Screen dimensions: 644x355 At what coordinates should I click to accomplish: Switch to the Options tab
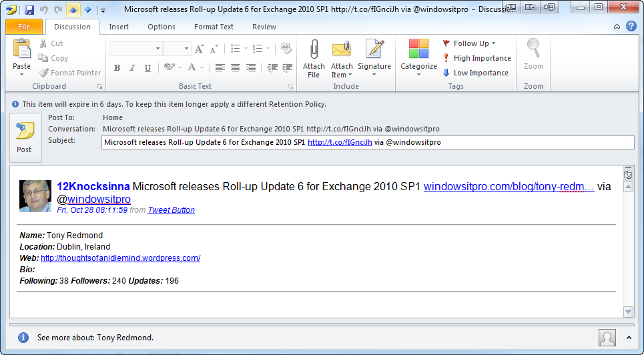pyautogui.click(x=162, y=27)
